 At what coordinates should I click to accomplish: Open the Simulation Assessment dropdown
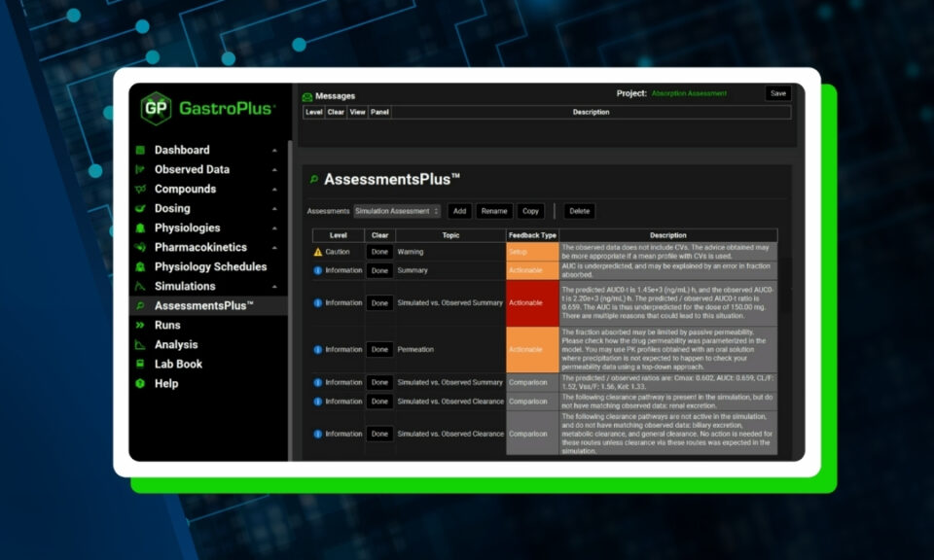point(397,211)
